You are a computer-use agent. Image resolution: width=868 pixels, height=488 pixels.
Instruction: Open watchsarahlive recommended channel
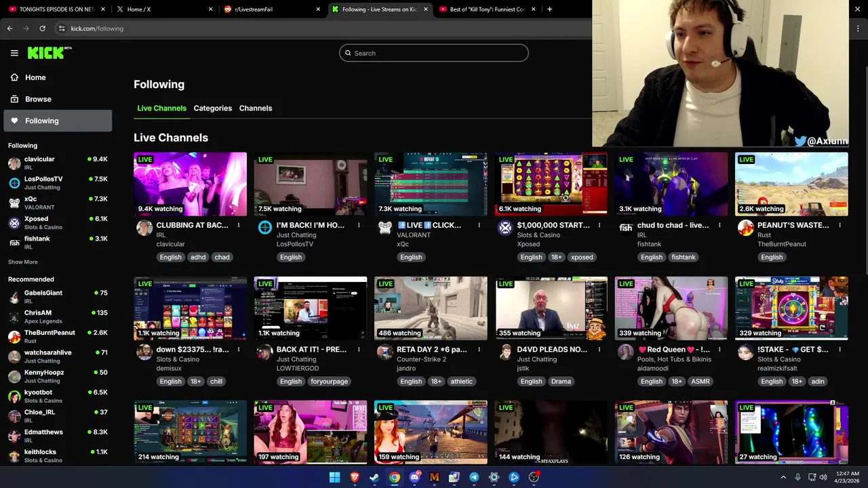[58, 357]
